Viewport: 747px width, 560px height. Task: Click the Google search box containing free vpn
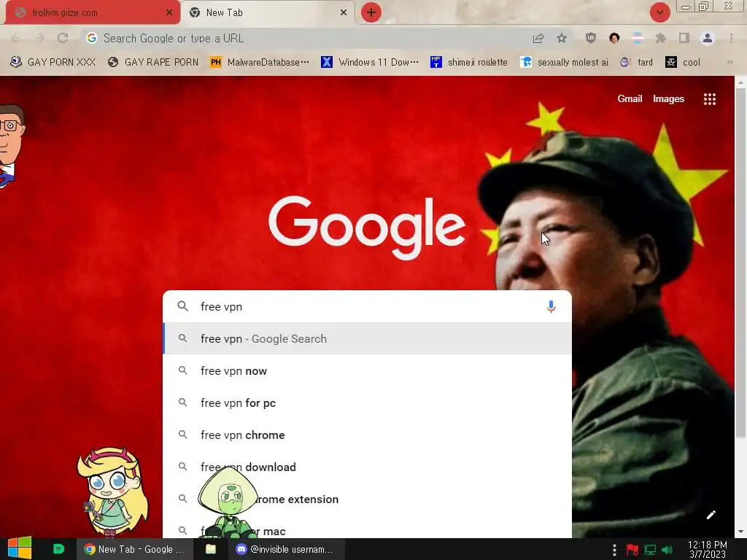(x=367, y=307)
